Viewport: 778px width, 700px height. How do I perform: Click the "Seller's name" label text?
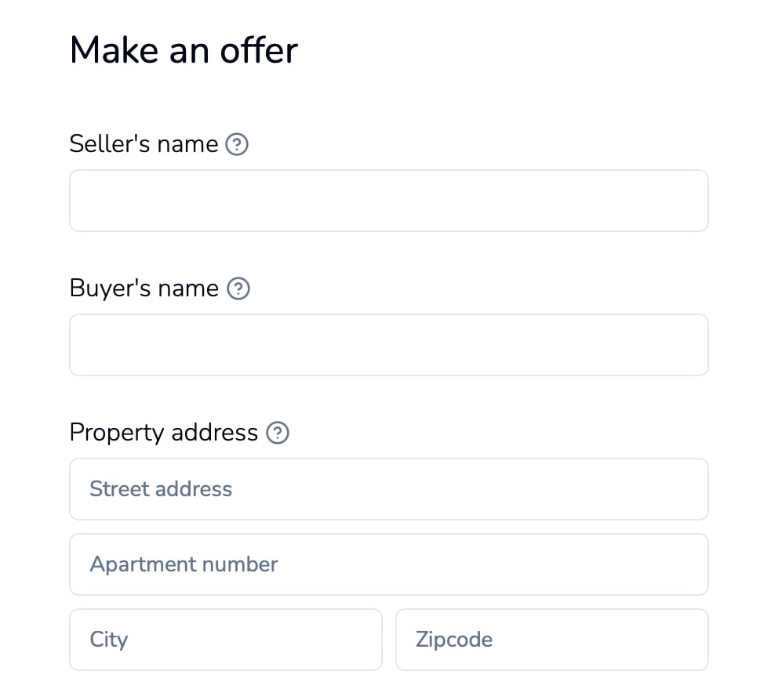point(144,144)
